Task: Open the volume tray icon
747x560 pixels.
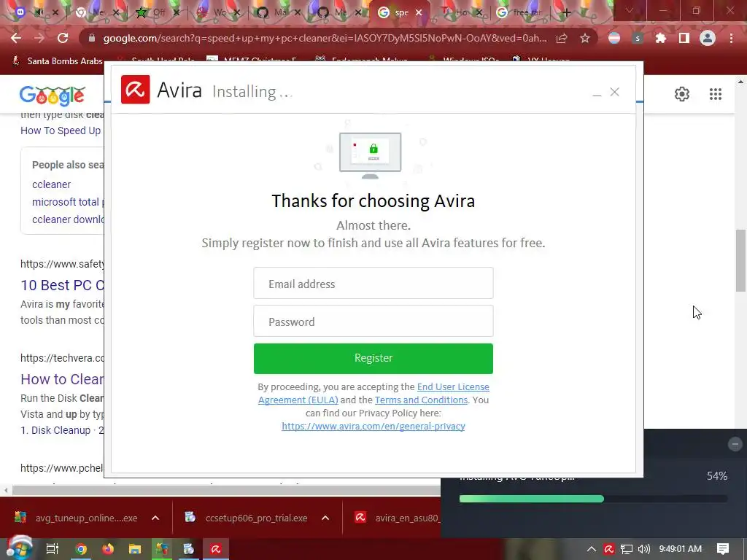Action: [x=643, y=549]
